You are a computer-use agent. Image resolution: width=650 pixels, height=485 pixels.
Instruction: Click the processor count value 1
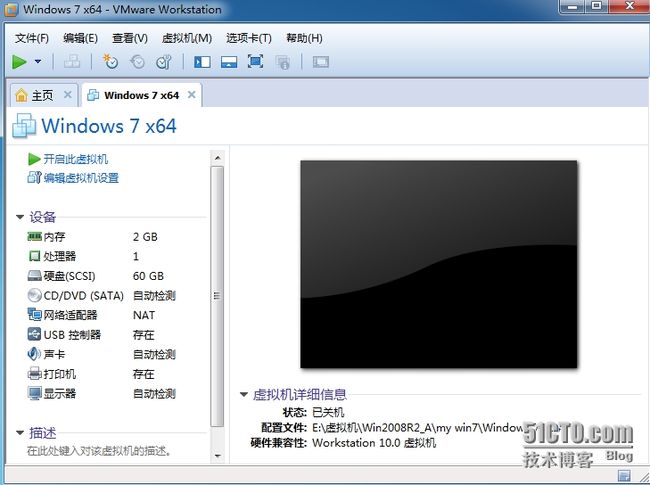click(136, 256)
